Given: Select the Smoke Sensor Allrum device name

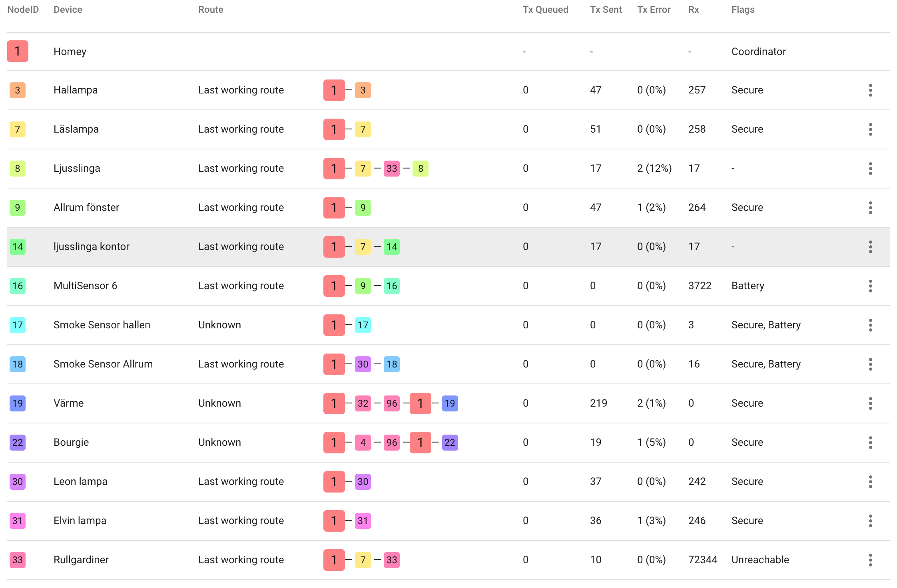Looking at the screenshot, I should [103, 364].
